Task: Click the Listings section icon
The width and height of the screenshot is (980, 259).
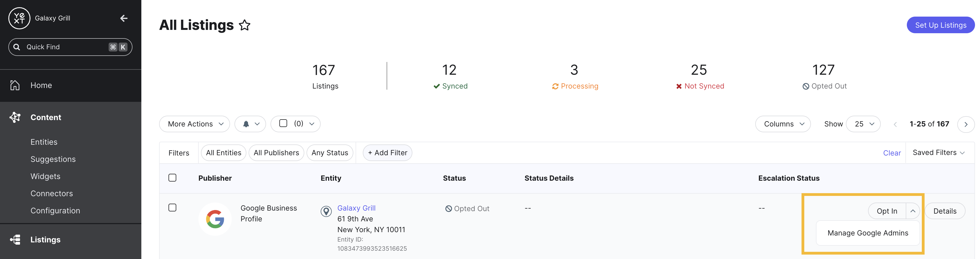Action: pyautogui.click(x=15, y=239)
